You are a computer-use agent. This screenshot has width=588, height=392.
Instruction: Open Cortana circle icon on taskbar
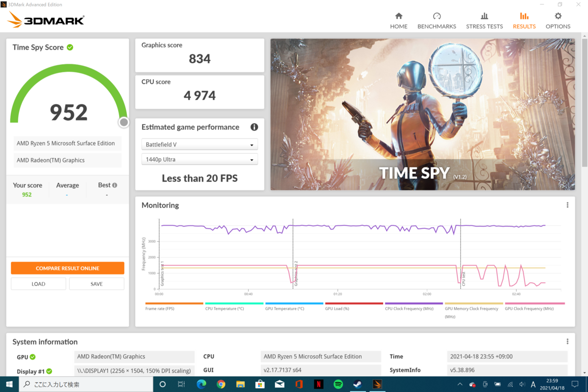163,385
